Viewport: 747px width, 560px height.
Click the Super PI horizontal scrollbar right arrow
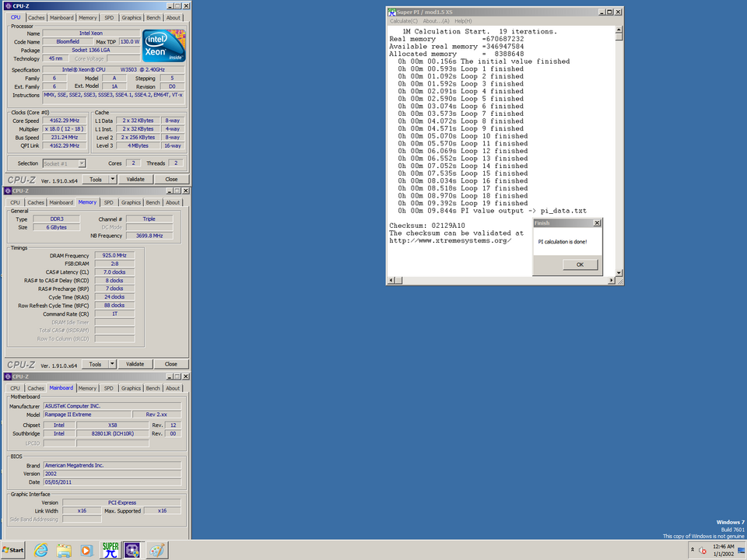(612, 281)
